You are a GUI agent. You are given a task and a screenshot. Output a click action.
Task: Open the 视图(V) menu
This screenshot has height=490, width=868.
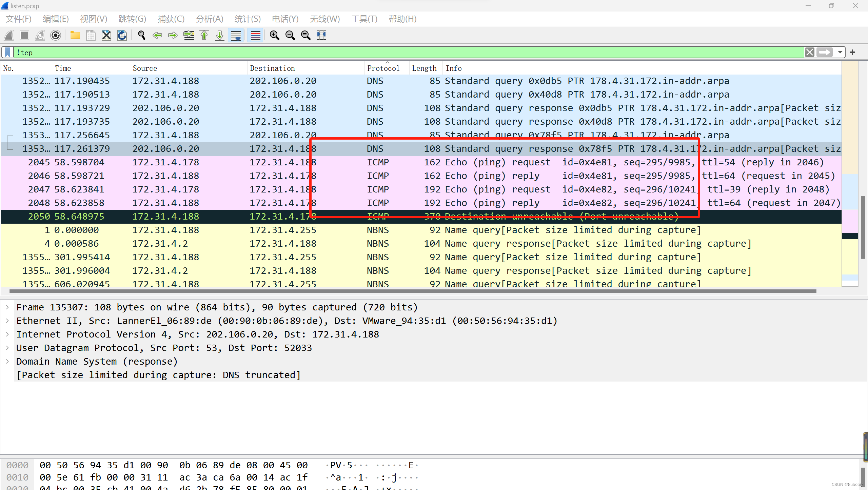[x=94, y=19]
